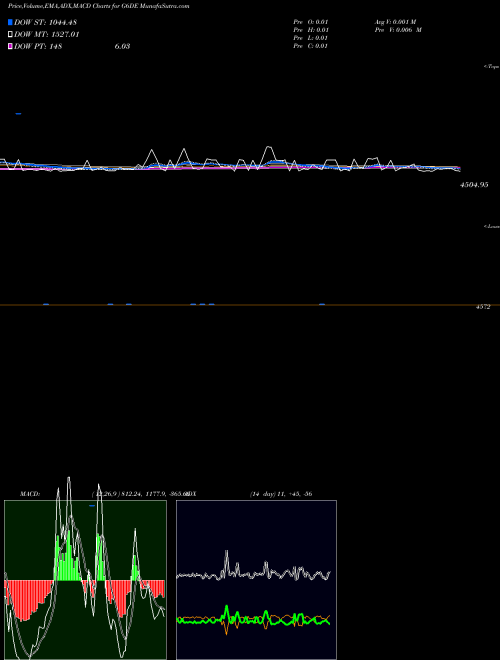Click the ADX (14 day) 11, +45, -56 text
The image size is (500, 660).
click(x=249, y=494)
